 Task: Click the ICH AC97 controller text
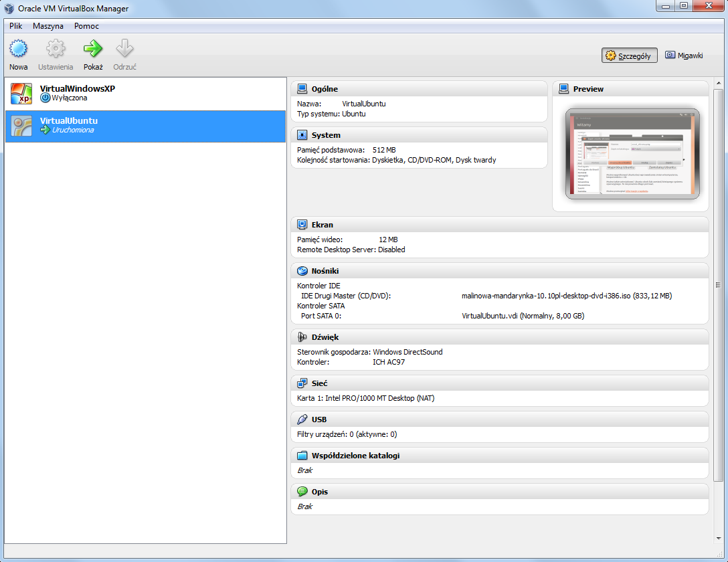click(389, 363)
